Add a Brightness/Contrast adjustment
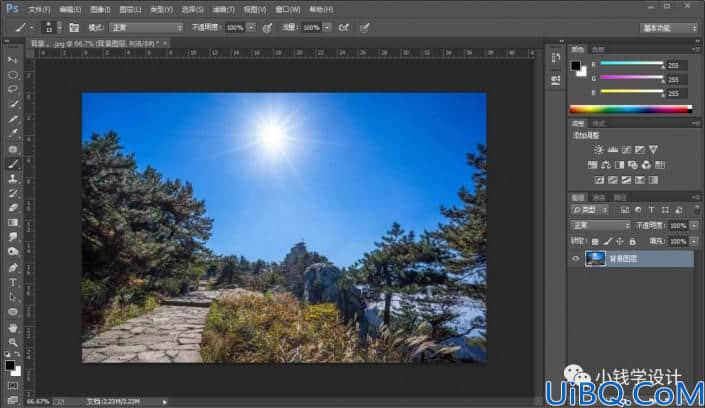705x408 pixels. coord(598,149)
